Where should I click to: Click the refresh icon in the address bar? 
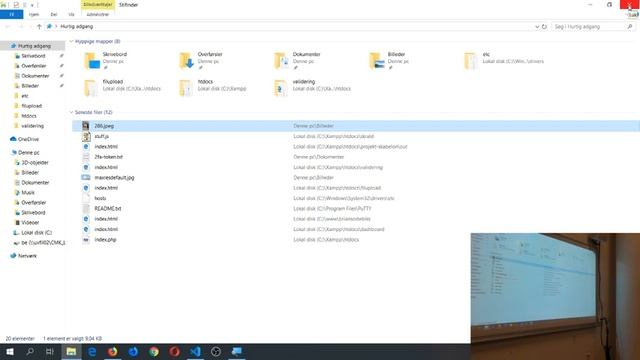coord(544,27)
